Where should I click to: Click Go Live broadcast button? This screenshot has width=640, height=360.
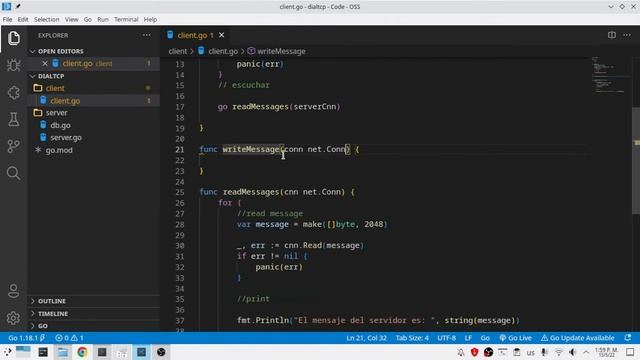pyautogui.click(x=516, y=338)
